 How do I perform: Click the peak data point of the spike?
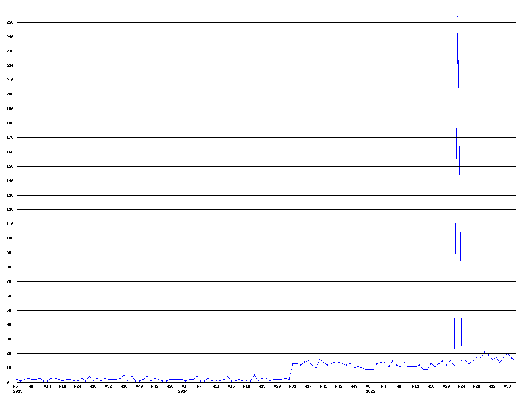[458, 17]
